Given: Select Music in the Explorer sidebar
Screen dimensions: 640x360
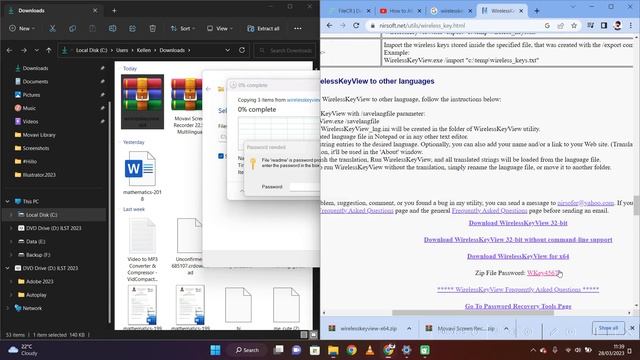Looking at the screenshot, I should 29,108.
